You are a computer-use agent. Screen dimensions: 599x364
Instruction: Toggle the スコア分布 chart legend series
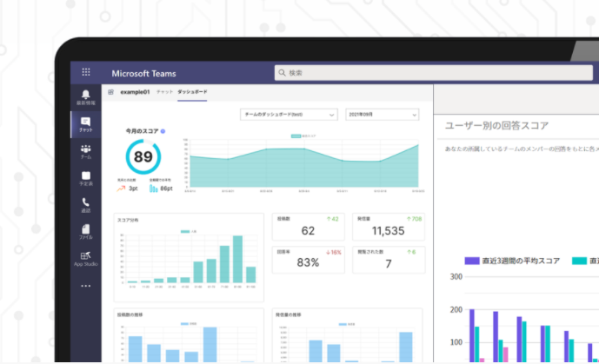(189, 231)
